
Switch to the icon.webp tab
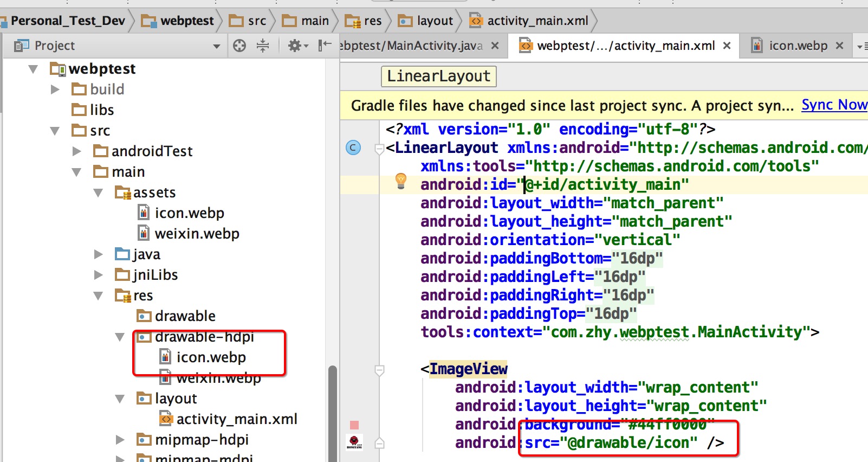click(796, 46)
